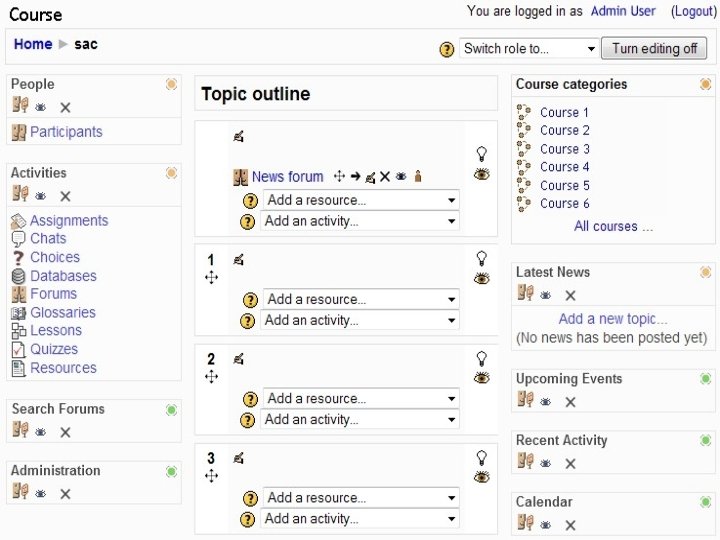The height and width of the screenshot is (540, 720).
Task: Click the move icon for topic 1
Action: (211, 278)
